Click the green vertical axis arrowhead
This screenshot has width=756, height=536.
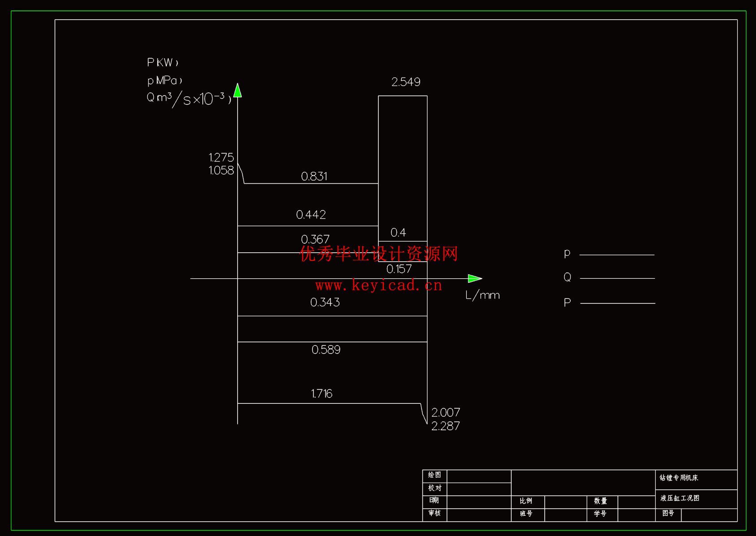pyautogui.click(x=238, y=91)
